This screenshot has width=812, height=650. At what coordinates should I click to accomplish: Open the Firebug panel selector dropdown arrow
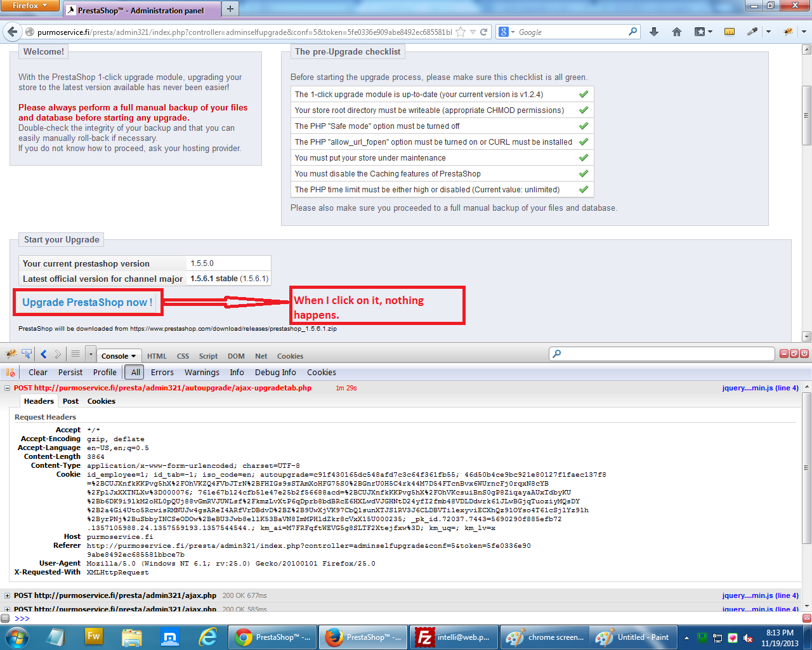pyautogui.click(x=91, y=354)
